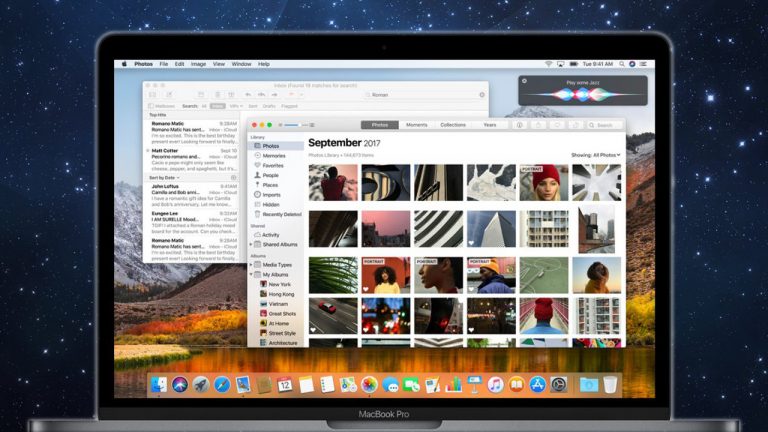Switch to Years tab
Screen dimensions: 768x432
(490, 125)
